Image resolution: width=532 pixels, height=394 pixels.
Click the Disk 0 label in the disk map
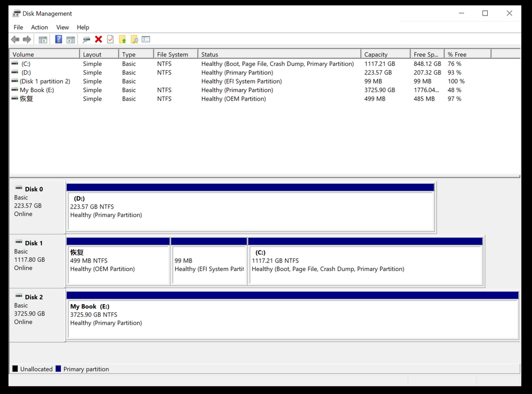(34, 189)
